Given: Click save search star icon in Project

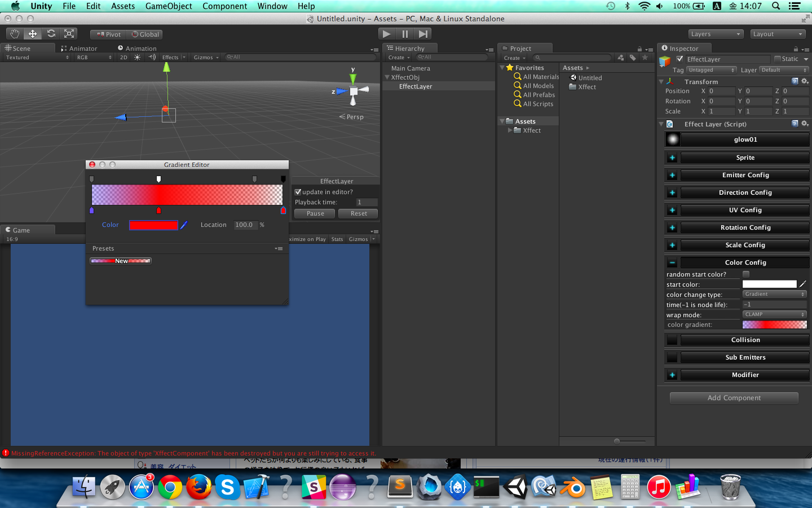Looking at the screenshot, I should click(645, 58).
